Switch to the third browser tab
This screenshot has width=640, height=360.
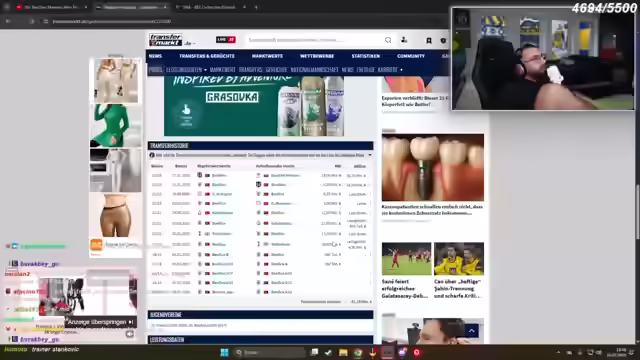211,7
